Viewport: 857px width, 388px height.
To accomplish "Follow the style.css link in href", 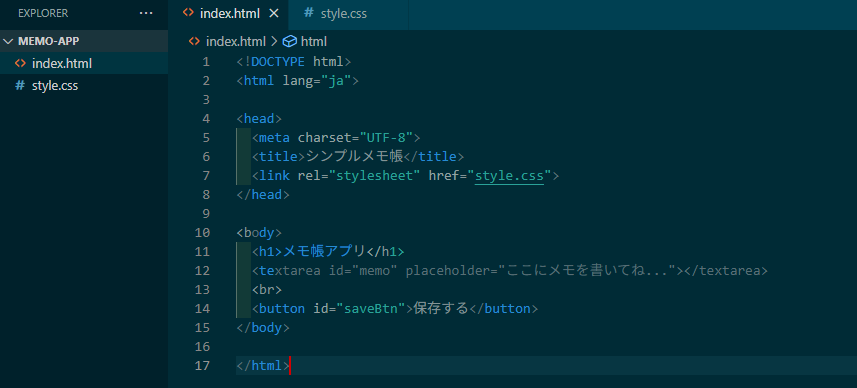I will coord(509,176).
